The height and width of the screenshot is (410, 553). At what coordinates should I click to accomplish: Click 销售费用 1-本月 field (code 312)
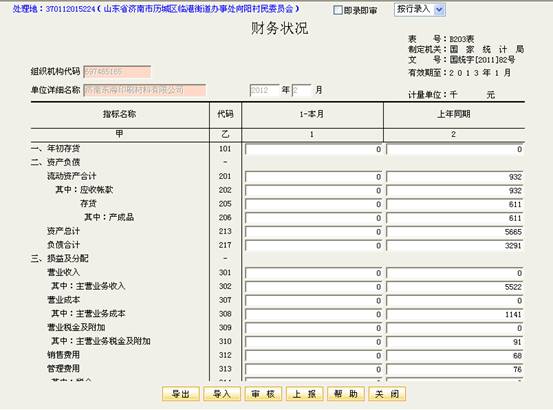314,355
